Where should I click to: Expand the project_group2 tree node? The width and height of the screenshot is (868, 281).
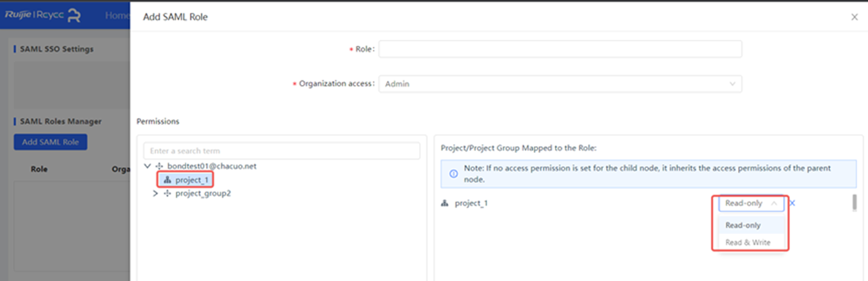[x=155, y=194]
